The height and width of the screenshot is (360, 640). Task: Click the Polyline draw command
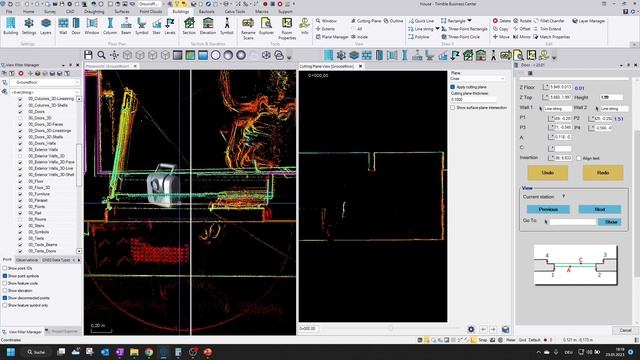click(x=419, y=37)
